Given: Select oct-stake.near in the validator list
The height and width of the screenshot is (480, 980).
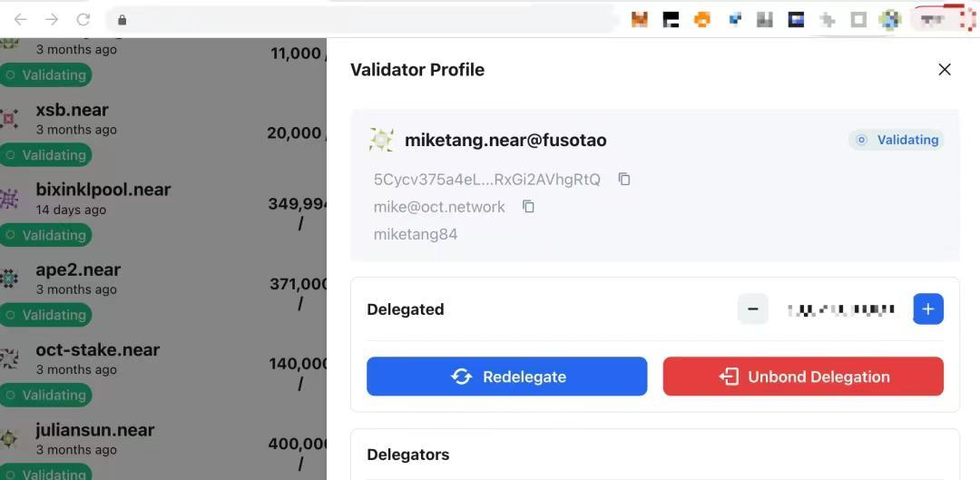Looking at the screenshot, I should 163,373.
